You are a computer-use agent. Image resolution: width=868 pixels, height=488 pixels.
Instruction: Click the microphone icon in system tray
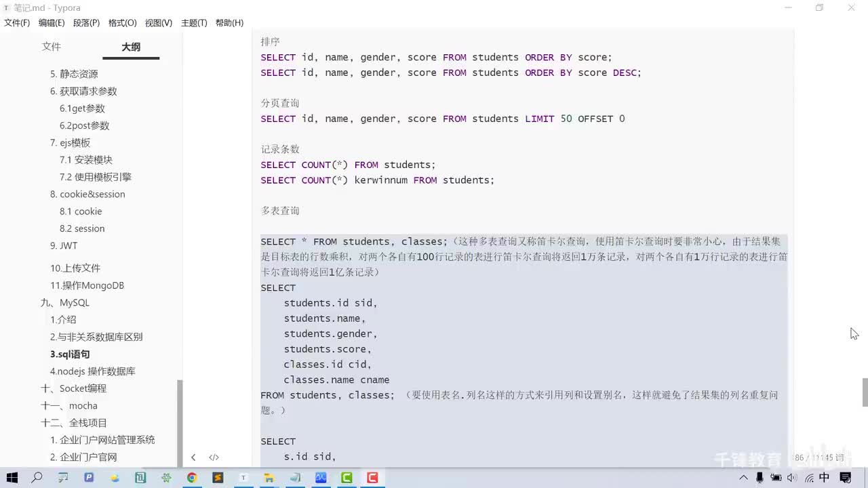[x=759, y=478]
